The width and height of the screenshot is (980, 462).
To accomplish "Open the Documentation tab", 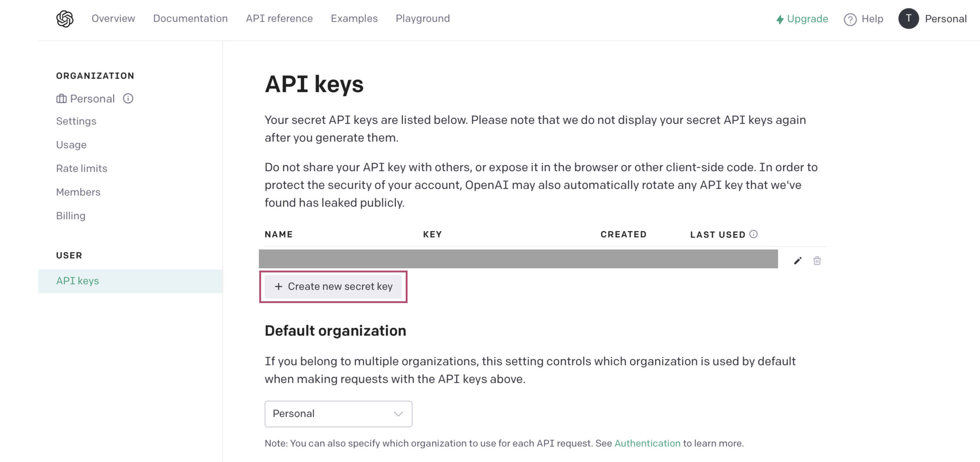I will 190,18.
